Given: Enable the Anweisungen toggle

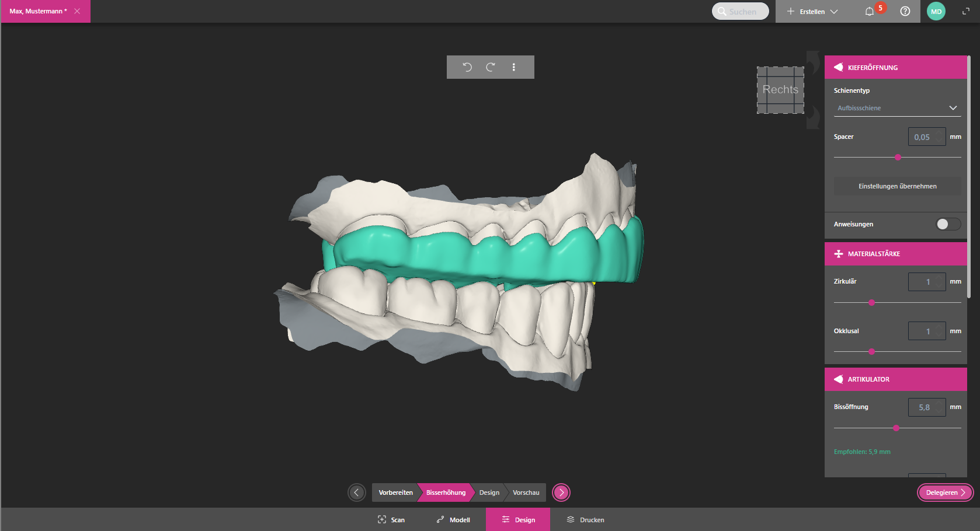Looking at the screenshot, I should 948,224.
